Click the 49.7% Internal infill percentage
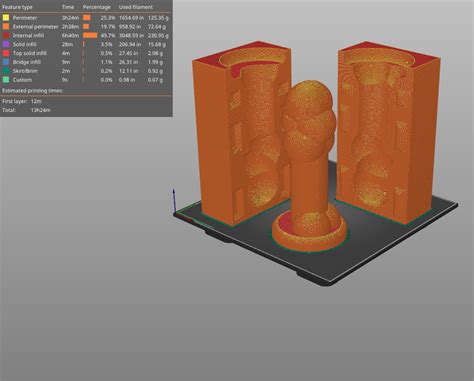Image resolution: width=474 pixels, height=381 pixels. click(108, 35)
